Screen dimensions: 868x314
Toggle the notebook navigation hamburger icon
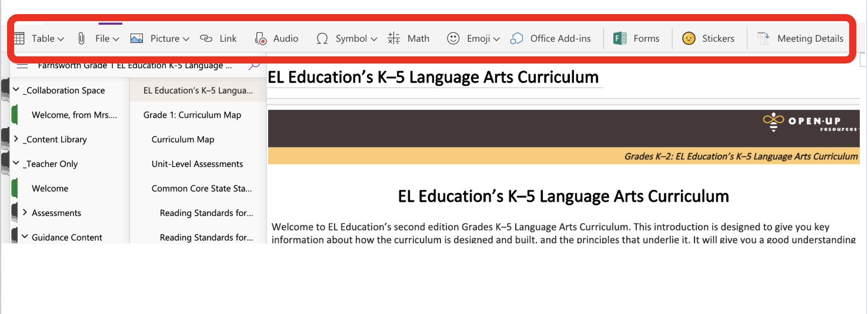[x=22, y=65]
